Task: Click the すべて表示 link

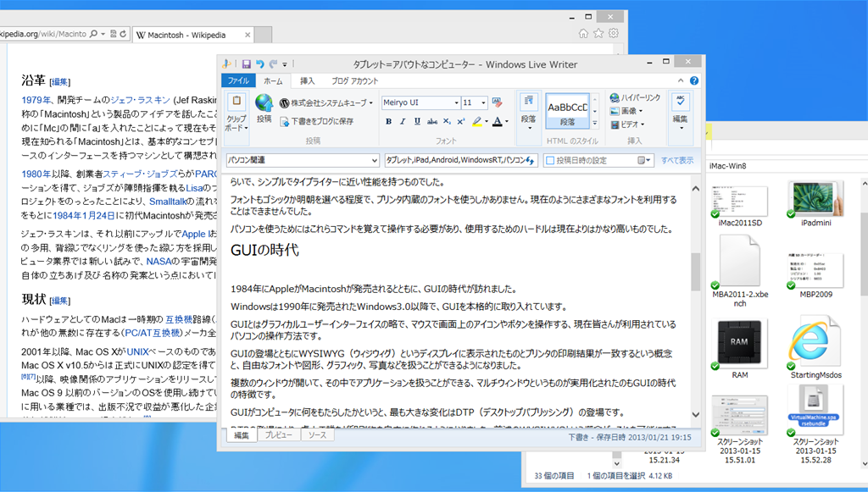Action: click(677, 160)
